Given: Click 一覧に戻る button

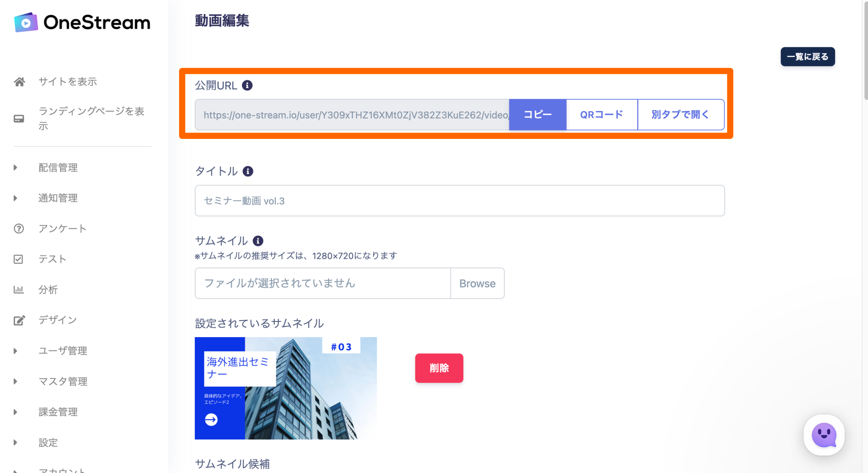Looking at the screenshot, I should tap(807, 57).
